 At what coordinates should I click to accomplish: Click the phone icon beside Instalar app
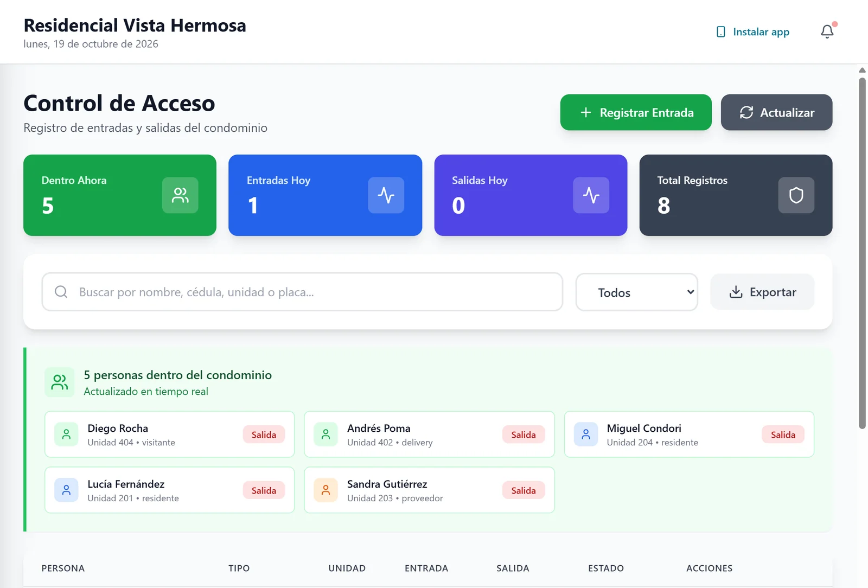(721, 32)
